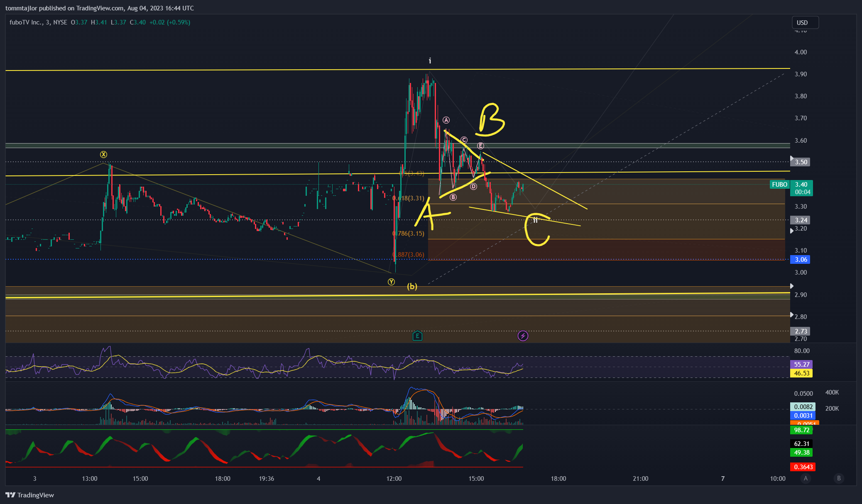Click the red 0.3643 indicator value

pos(803,467)
